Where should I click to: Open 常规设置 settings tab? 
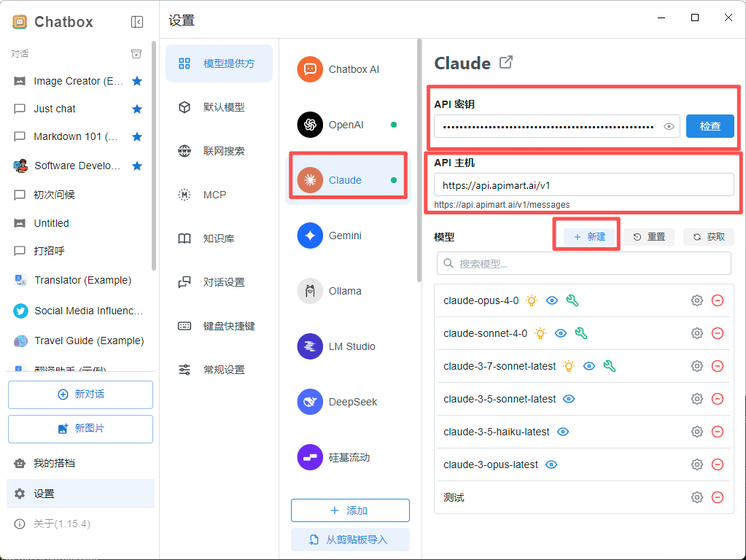point(219,370)
